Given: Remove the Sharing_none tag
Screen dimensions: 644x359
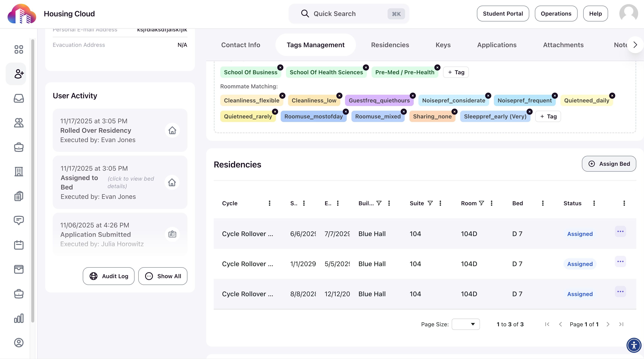Looking at the screenshot, I should [x=455, y=112].
